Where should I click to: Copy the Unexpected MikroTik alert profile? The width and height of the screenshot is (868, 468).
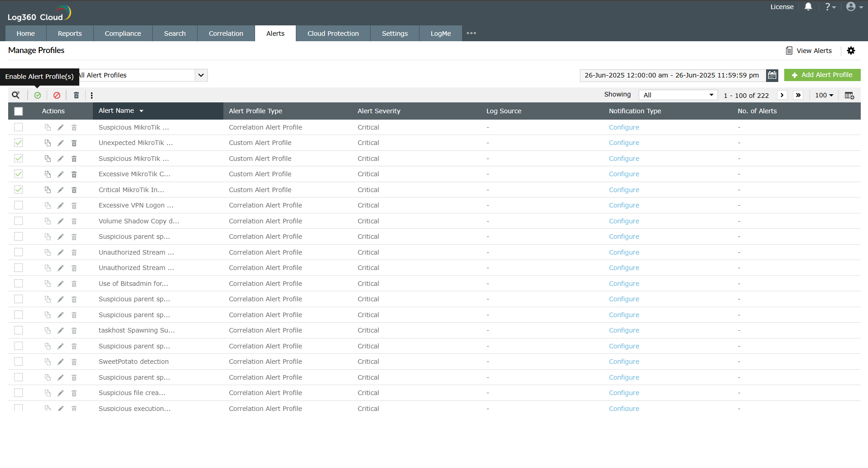tap(48, 143)
